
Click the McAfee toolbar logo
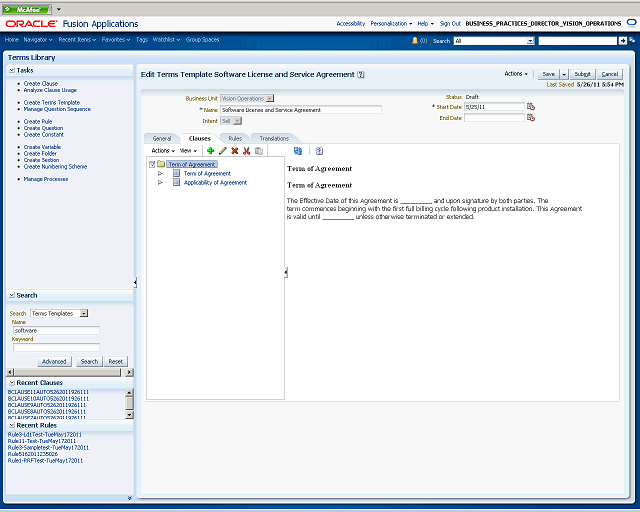point(27,9)
